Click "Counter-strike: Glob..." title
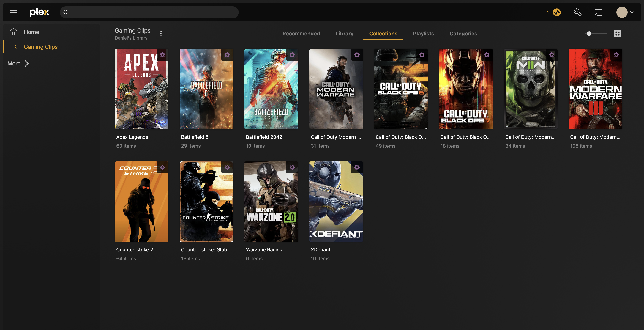The width and height of the screenshot is (644, 330). tap(206, 249)
